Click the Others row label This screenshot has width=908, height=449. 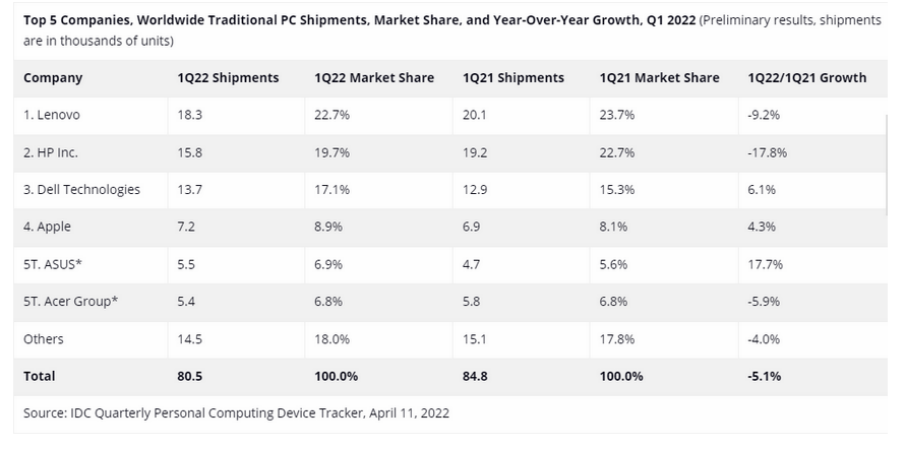point(43,339)
